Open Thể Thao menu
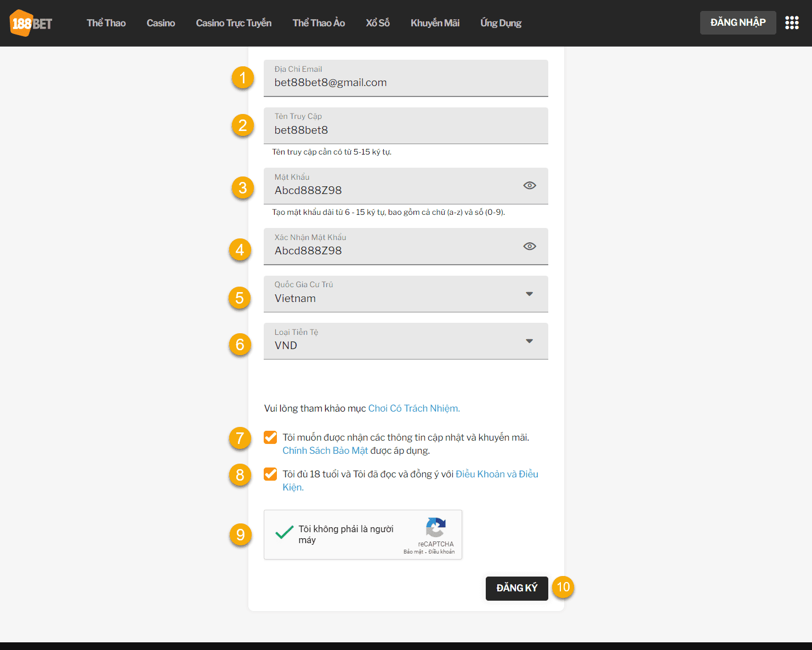The image size is (812, 650). tap(106, 23)
